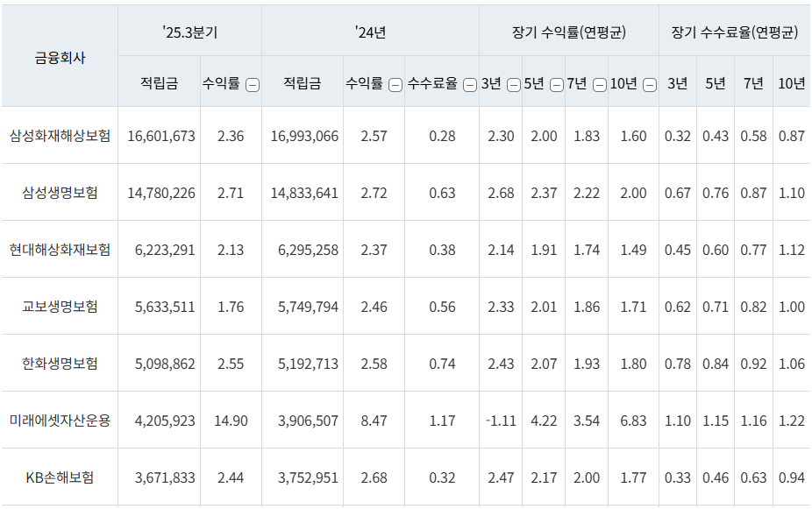The width and height of the screenshot is (812, 509).
Task: Click 한화생명보험 7년 수수료율 0.92
Action: click(753, 364)
